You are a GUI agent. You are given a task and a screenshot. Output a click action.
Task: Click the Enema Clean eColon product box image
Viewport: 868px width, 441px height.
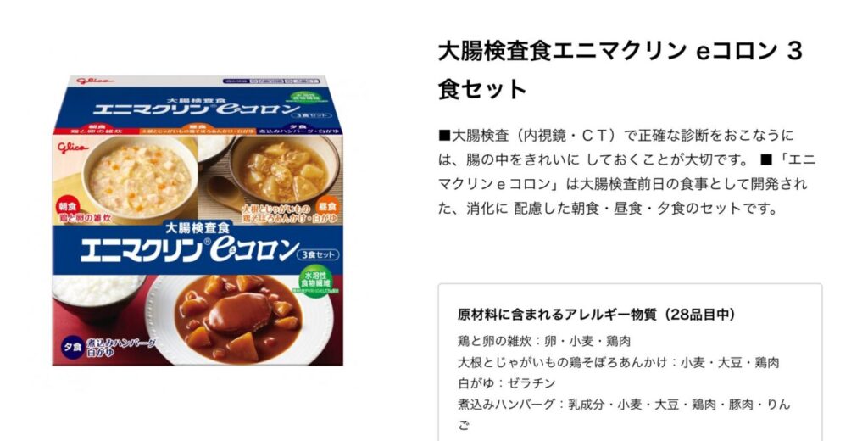[198, 220]
